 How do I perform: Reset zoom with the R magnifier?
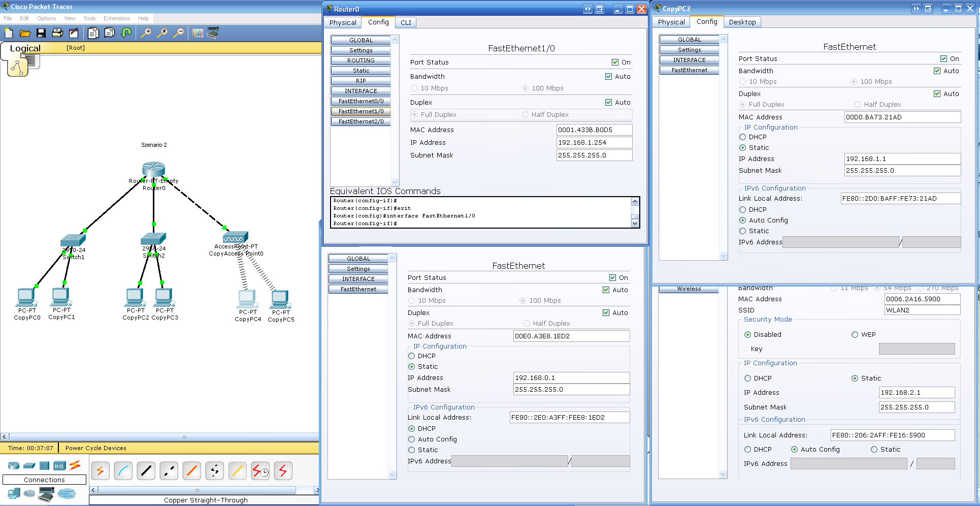pyautogui.click(x=162, y=33)
